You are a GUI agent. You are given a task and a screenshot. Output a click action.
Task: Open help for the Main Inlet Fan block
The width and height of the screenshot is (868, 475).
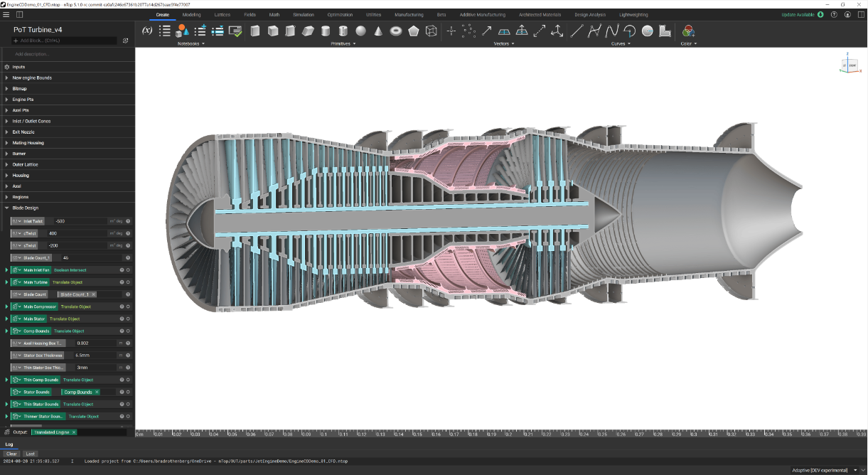(x=122, y=270)
